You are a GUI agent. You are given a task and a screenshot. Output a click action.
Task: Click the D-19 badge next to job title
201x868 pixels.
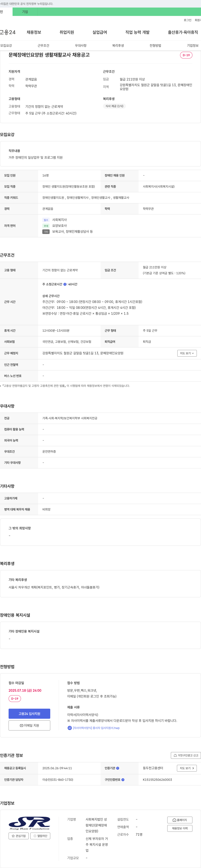[186, 55]
